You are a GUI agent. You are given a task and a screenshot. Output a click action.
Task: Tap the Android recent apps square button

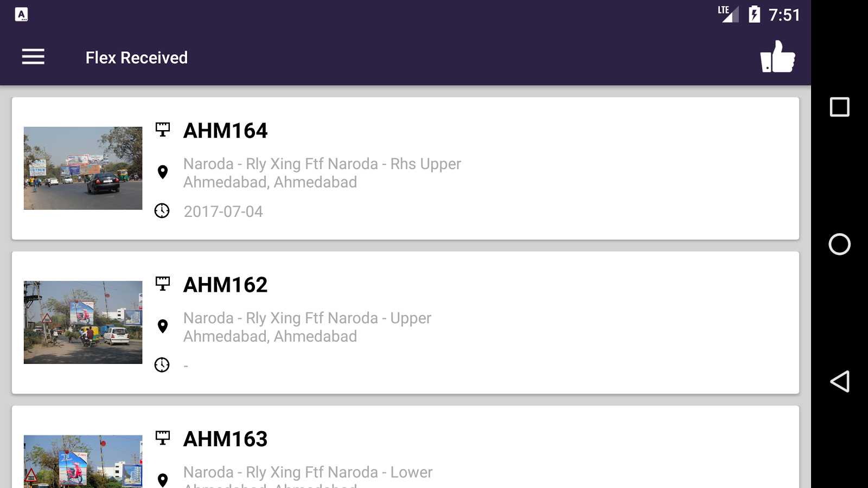point(840,107)
